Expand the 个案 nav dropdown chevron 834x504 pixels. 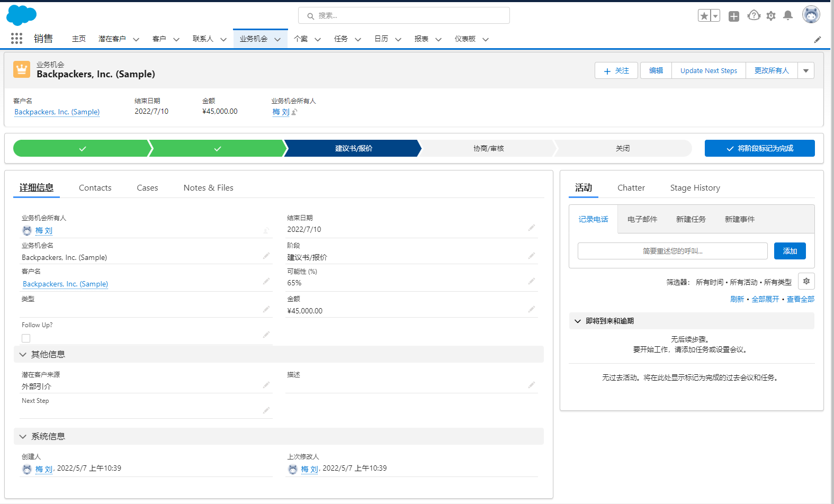tap(318, 39)
